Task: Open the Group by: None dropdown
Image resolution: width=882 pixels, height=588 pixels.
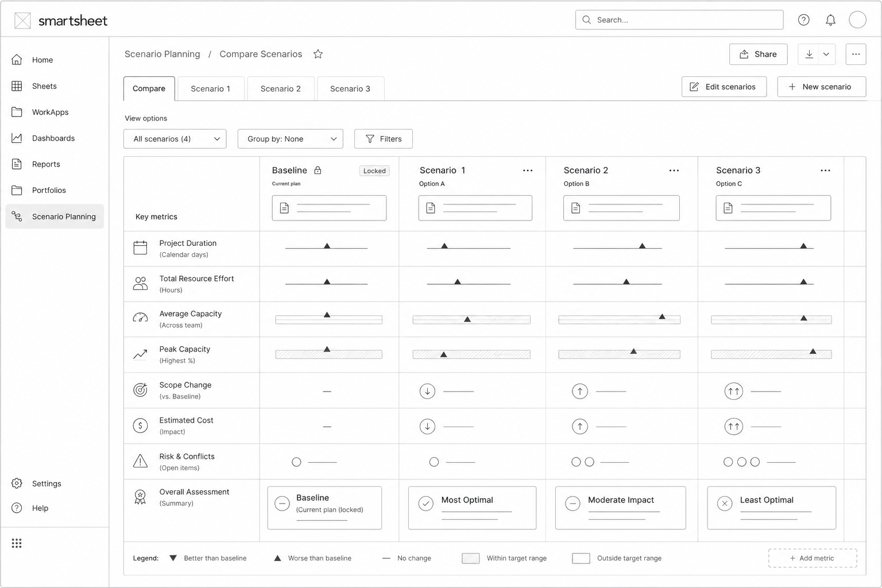Action: pos(291,139)
